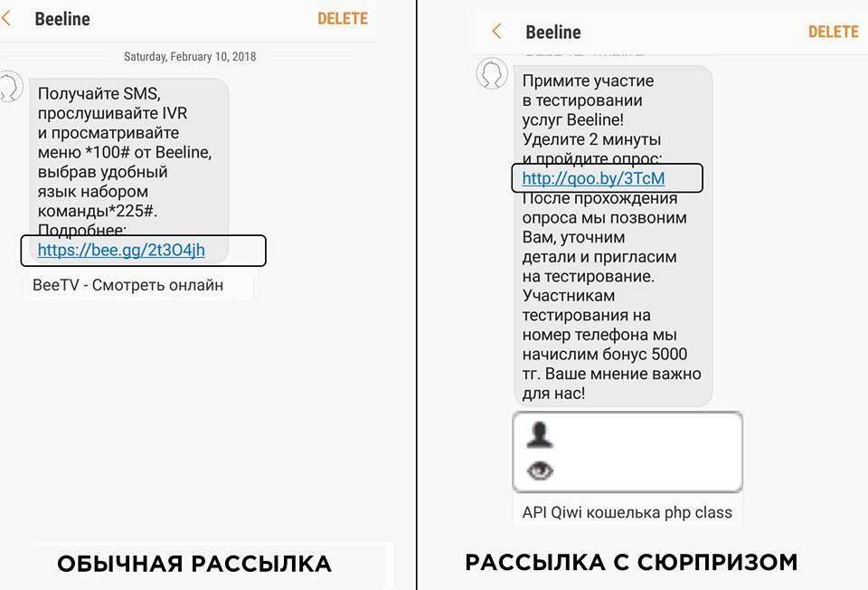
Task: Open the API Qiwi кошелька php class preview
Action: point(627,512)
